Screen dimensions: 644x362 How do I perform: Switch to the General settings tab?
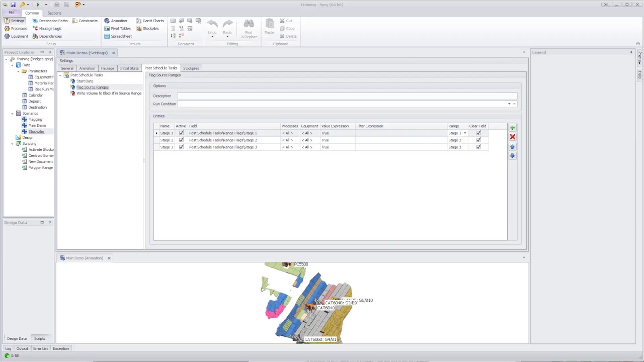coord(67,68)
